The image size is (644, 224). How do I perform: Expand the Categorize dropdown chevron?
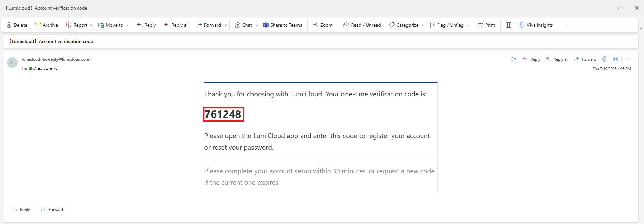pos(423,25)
